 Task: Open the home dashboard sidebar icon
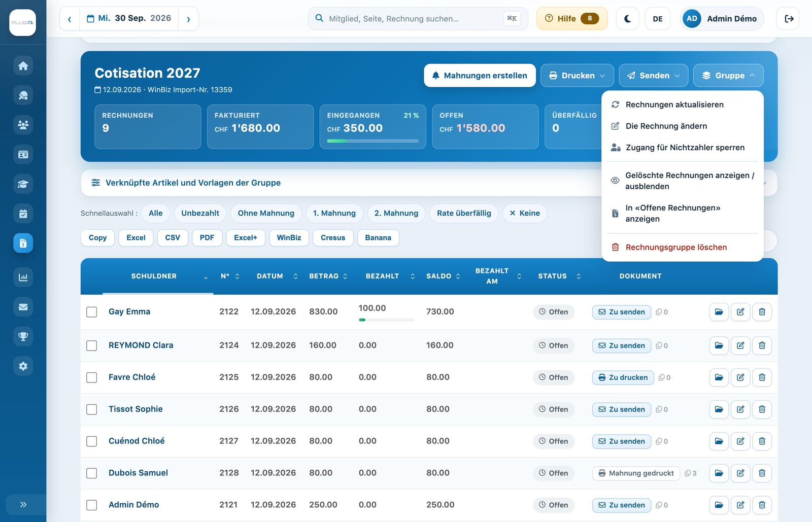point(23,66)
